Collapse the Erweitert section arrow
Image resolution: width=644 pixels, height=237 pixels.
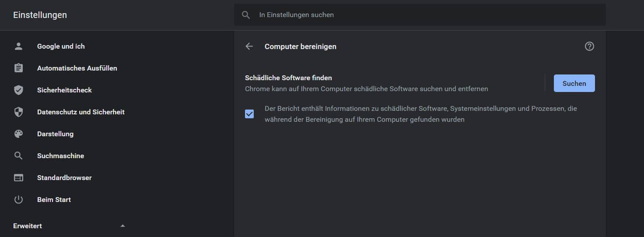(x=122, y=226)
